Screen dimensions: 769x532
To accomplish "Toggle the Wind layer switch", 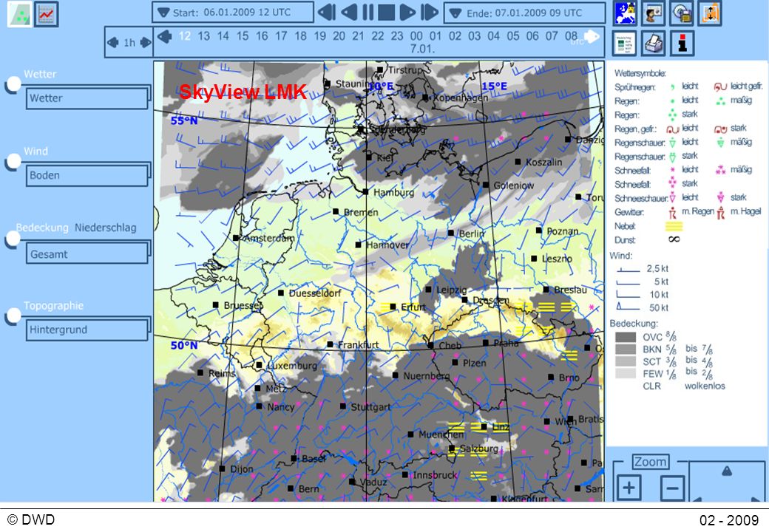I will click(13, 162).
